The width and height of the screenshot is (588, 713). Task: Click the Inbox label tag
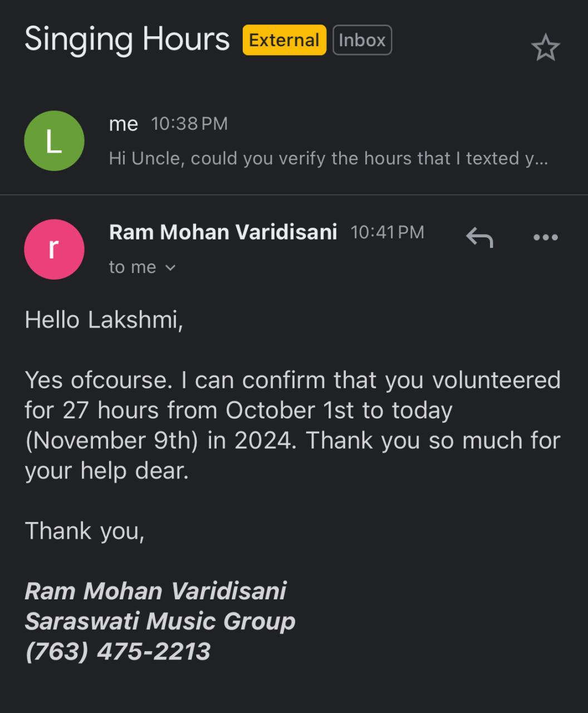(x=362, y=40)
